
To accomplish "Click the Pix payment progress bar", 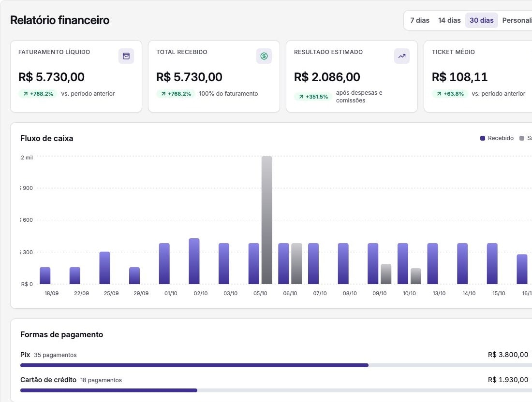I will pos(276,365).
